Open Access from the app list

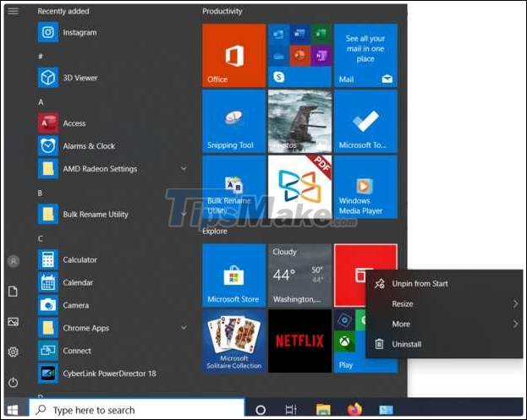(x=113, y=123)
